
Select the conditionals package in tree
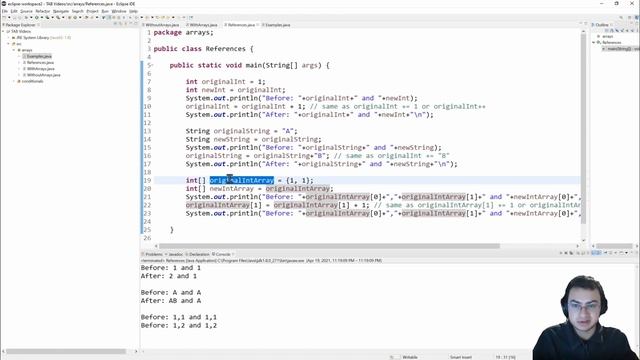[x=32, y=81]
